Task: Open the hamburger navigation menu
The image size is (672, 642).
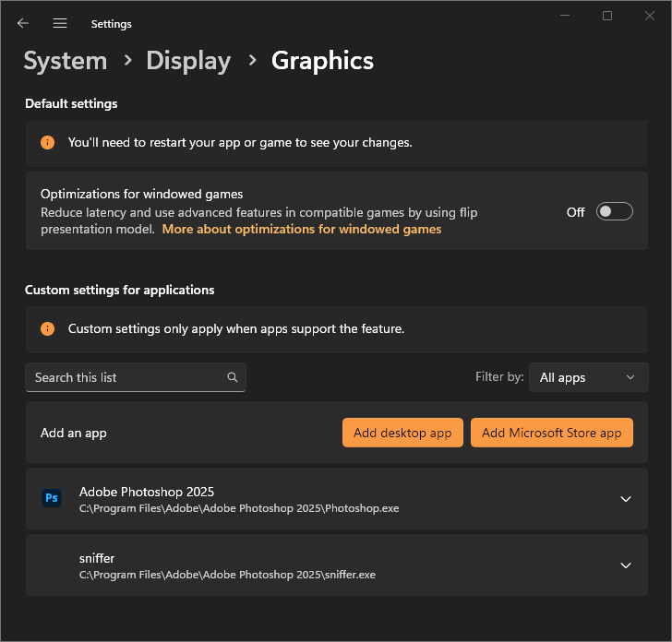Action: point(60,24)
